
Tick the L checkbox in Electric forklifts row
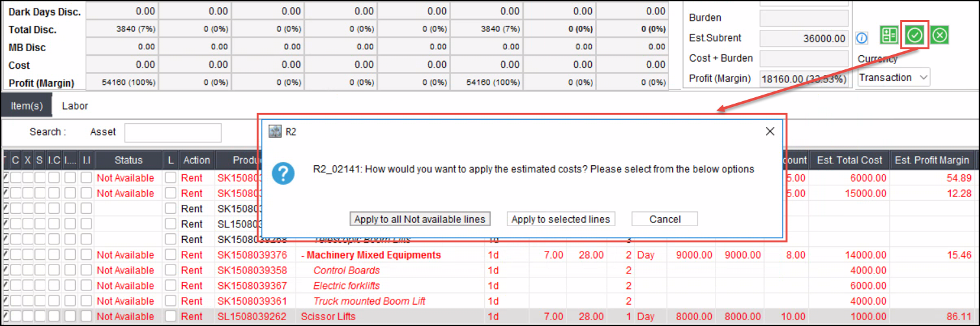pyautogui.click(x=170, y=286)
